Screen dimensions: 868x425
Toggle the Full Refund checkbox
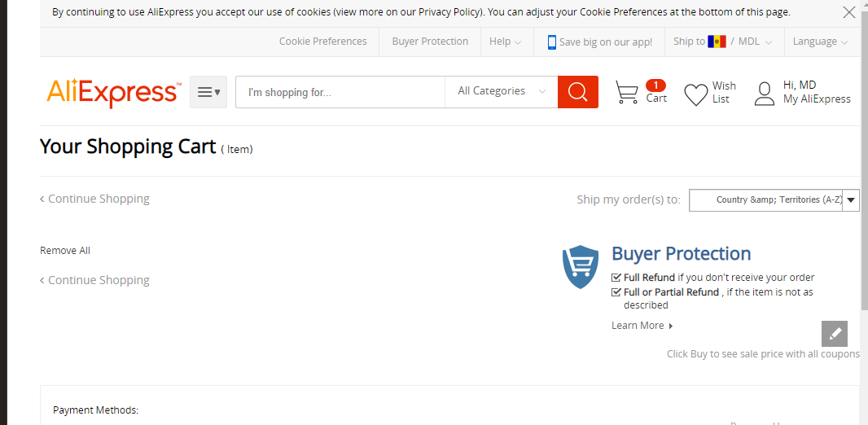click(616, 278)
